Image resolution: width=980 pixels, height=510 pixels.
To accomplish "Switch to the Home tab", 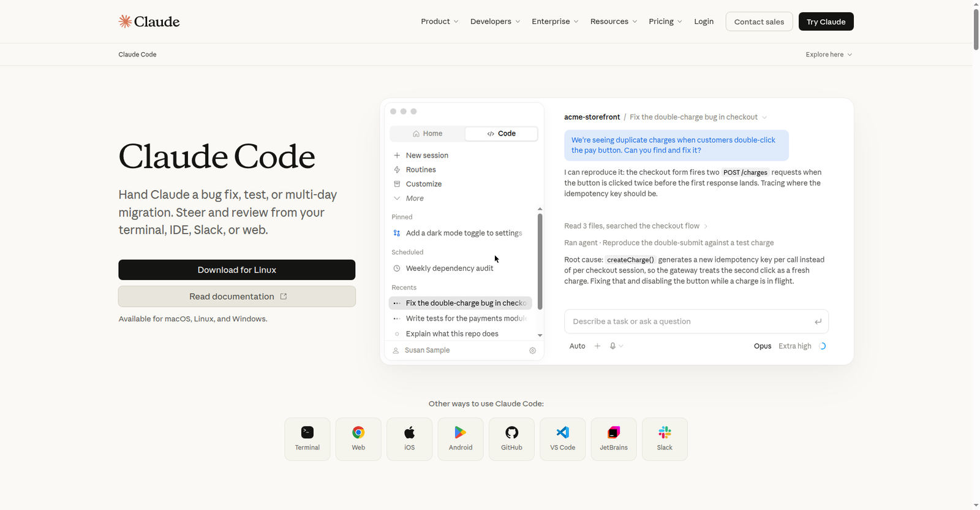I will click(x=428, y=134).
